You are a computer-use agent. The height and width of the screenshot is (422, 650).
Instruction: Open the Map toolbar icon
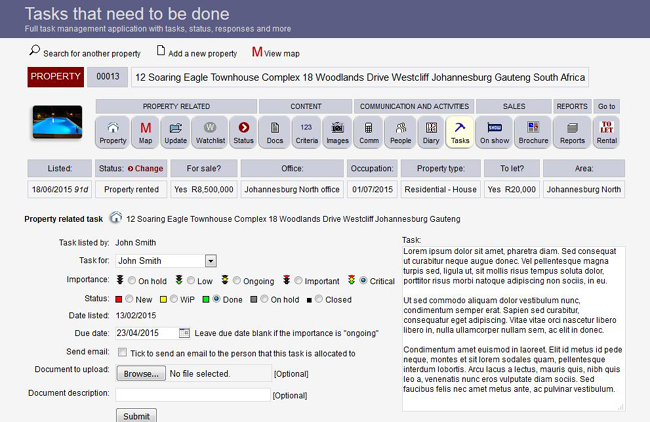[x=145, y=132]
